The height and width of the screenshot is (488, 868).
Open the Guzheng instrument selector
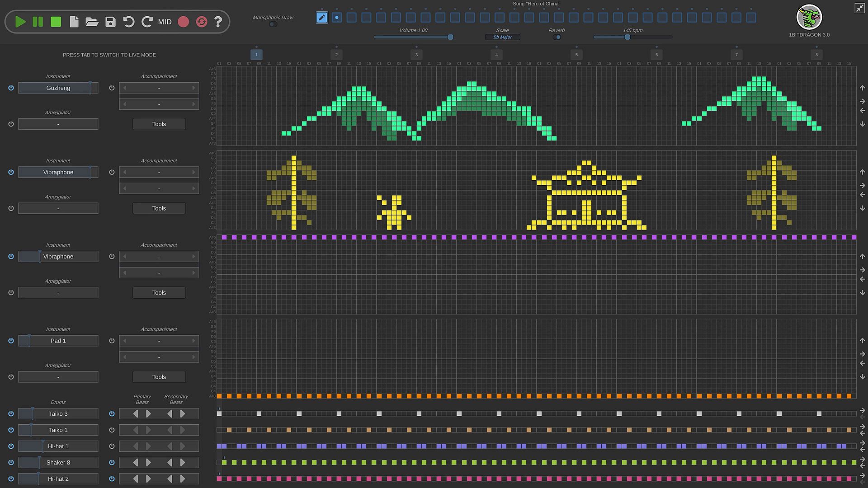[58, 88]
